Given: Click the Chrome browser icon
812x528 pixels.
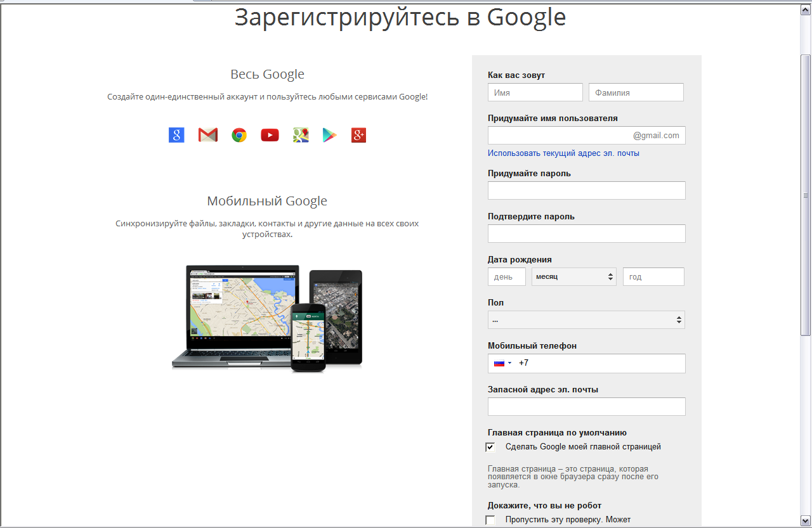Looking at the screenshot, I should click(x=239, y=135).
